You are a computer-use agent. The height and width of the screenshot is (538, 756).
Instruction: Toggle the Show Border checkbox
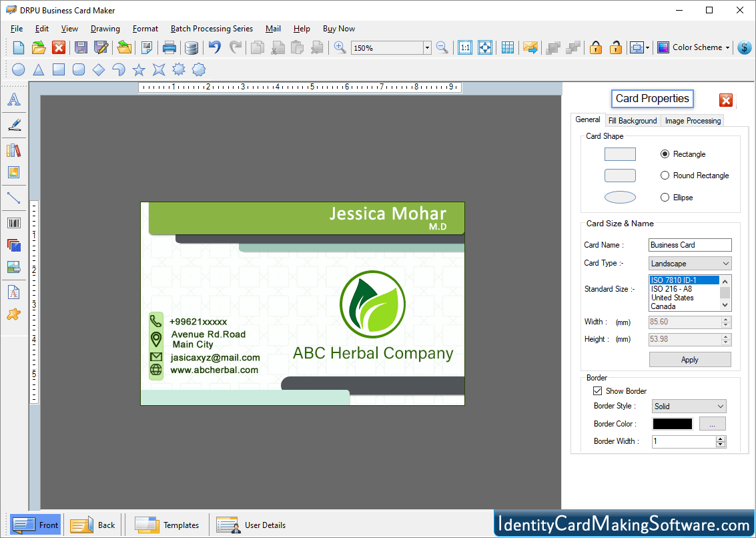click(x=597, y=391)
